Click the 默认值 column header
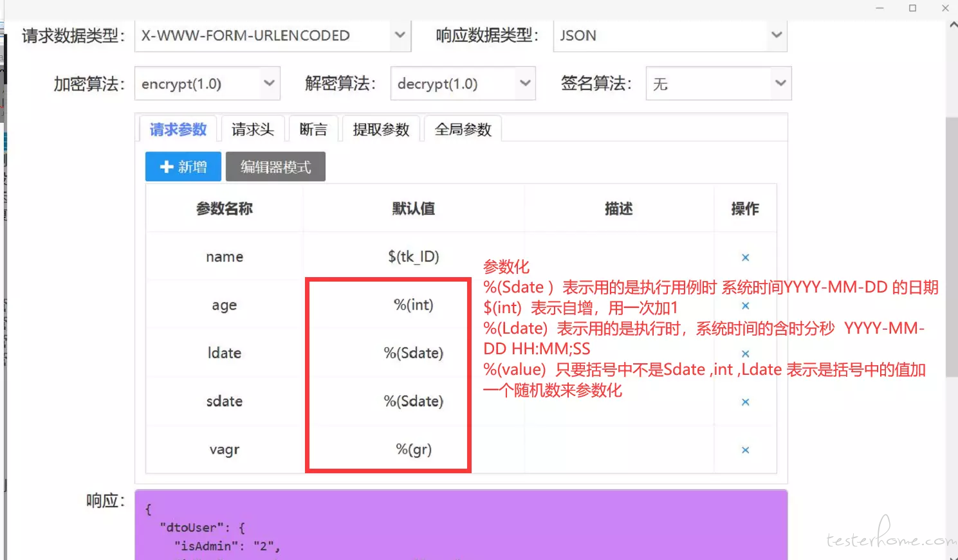Viewport: 958px width, 560px height. (x=414, y=208)
